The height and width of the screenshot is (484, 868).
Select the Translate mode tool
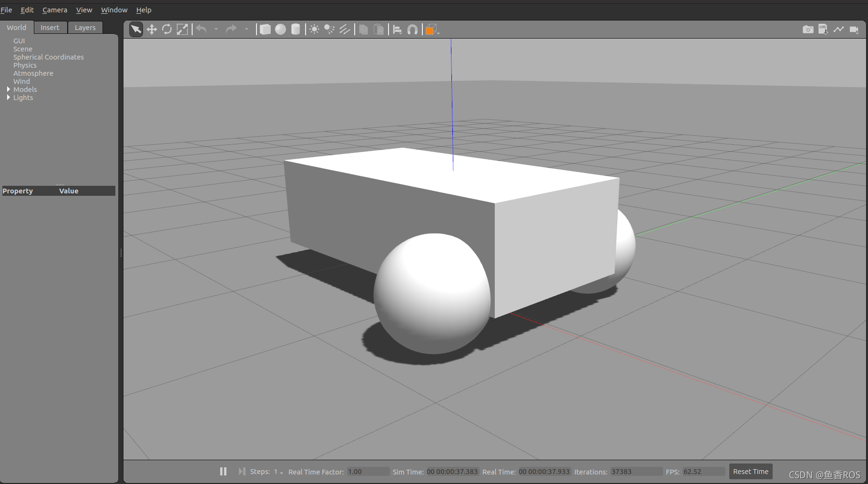[152, 29]
